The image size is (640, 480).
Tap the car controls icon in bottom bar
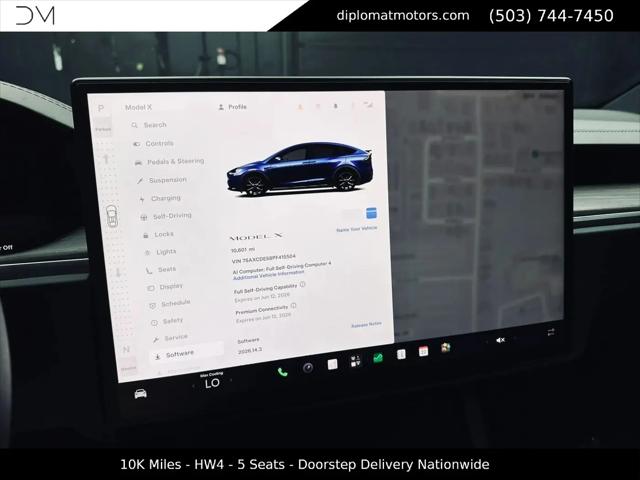(140, 393)
